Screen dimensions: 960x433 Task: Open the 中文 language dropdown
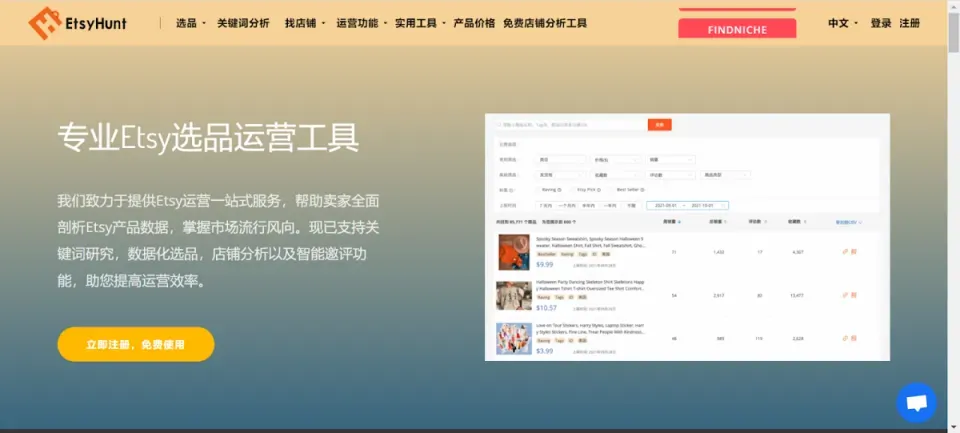(843, 23)
